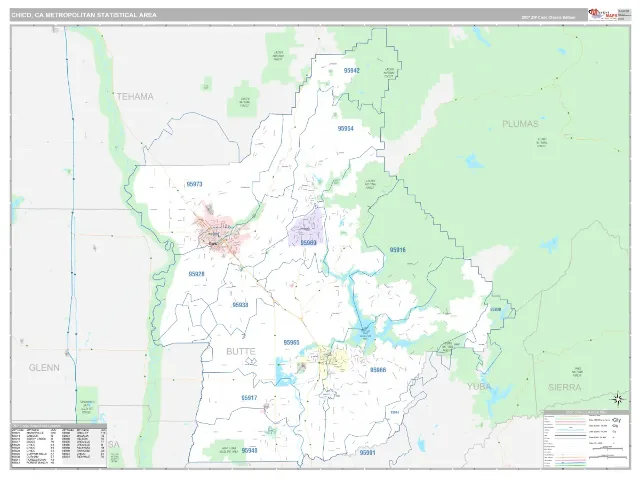Select the YUBA county label
Screen dimensions: 640x480
point(479,387)
